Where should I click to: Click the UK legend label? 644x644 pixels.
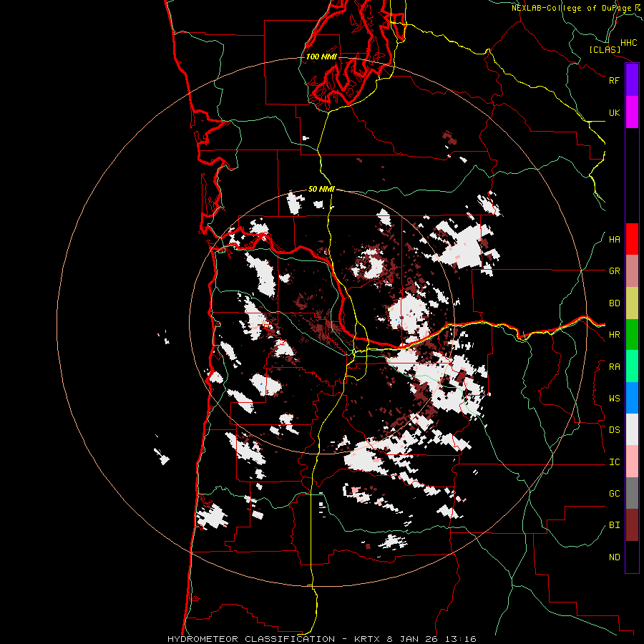pyautogui.click(x=614, y=112)
